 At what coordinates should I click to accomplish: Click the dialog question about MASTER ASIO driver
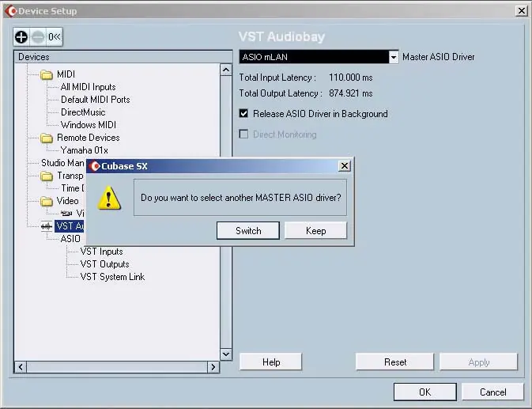(x=240, y=198)
